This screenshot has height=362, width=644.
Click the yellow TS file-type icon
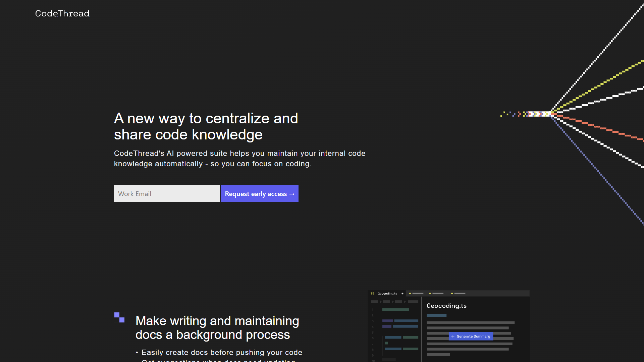(x=372, y=294)
